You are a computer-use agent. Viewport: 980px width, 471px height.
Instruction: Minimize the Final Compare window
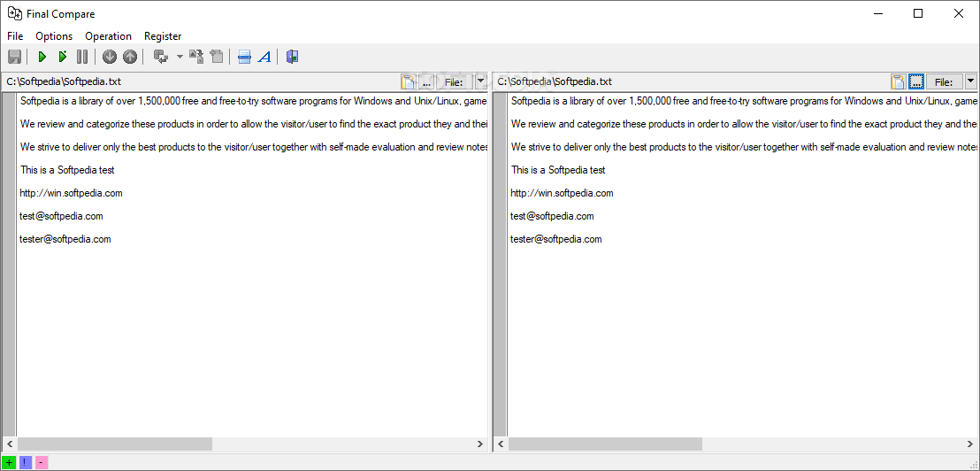point(877,13)
